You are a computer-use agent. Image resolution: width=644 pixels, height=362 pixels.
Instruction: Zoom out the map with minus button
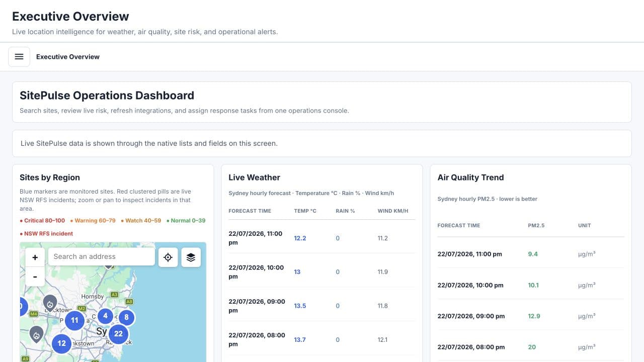point(35,277)
